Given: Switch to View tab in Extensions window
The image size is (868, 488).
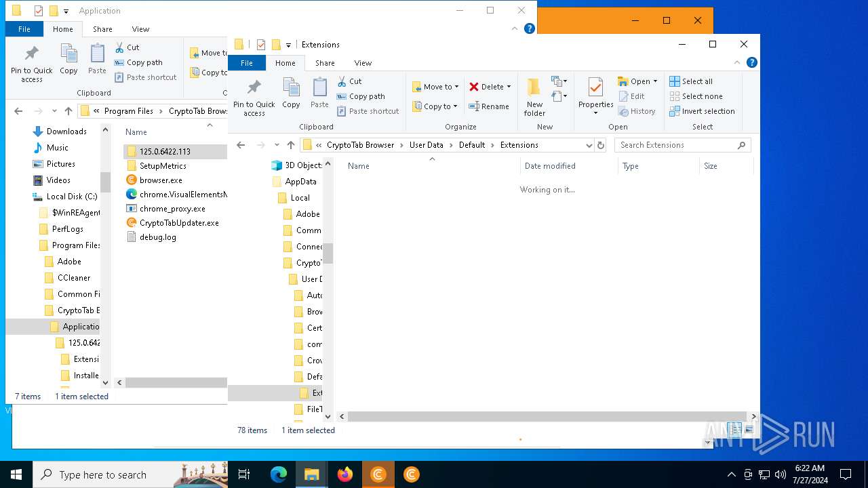Looking at the screenshot, I should 363,63.
